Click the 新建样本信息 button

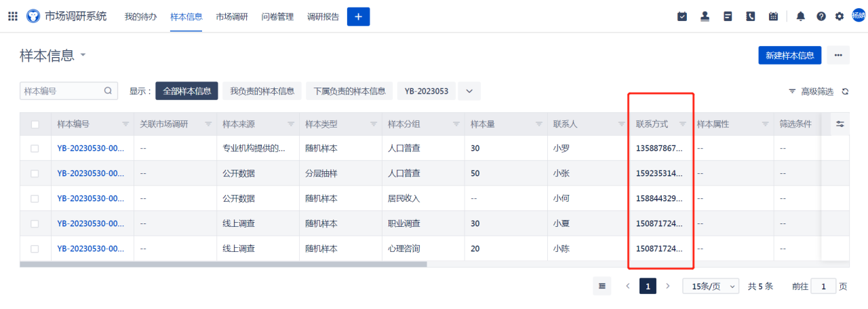[790, 56]
